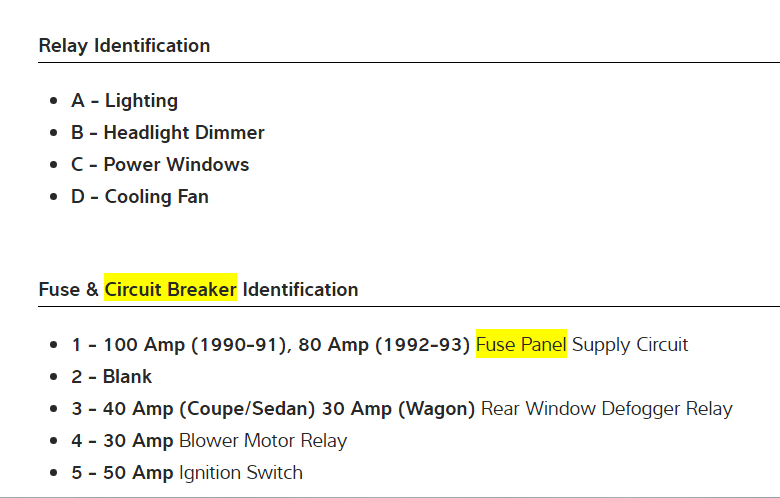Click "Identification" after the highlighted Circuit Breaker

pos(300,290)
